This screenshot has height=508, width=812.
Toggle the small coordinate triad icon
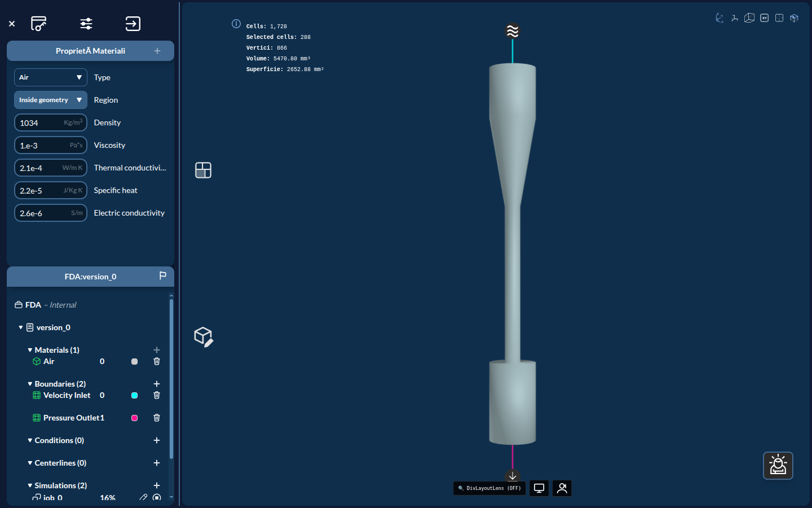tap(735, 18)
